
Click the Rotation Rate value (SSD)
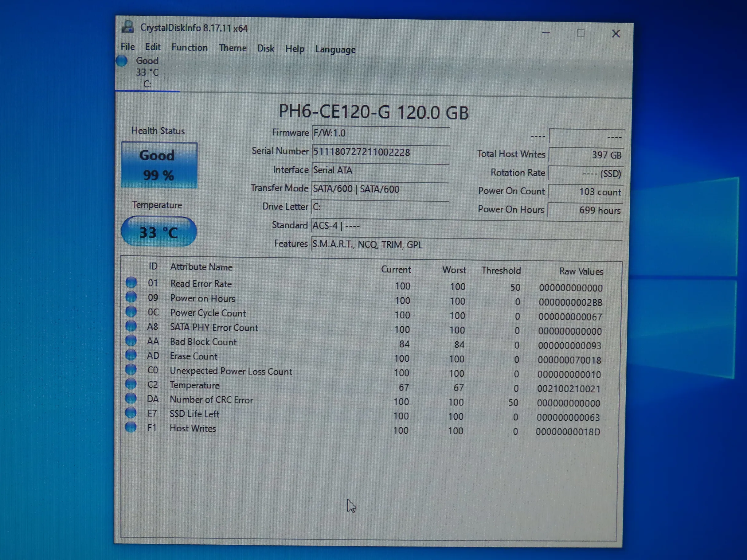[586, 174]
